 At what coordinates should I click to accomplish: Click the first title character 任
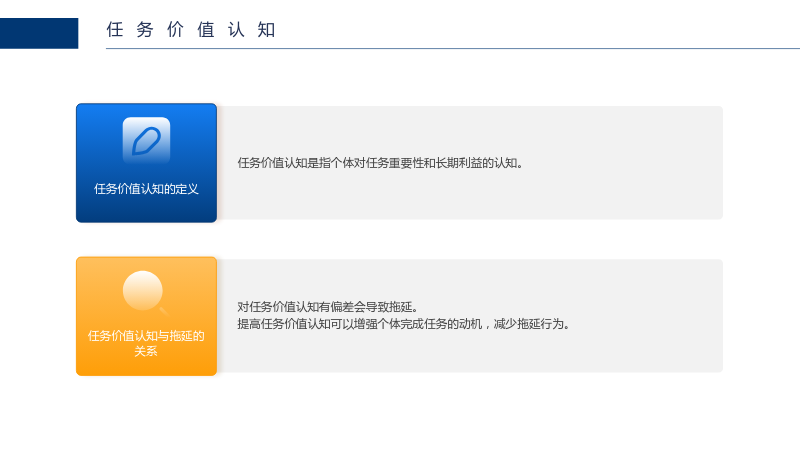coord(115,30)
